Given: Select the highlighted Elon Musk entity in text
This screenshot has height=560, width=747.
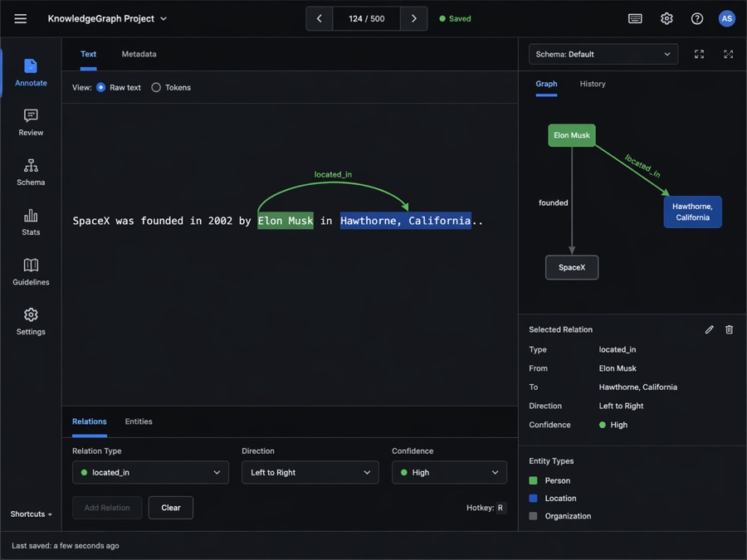Looking at the screenshot, I should pos(286,221).
